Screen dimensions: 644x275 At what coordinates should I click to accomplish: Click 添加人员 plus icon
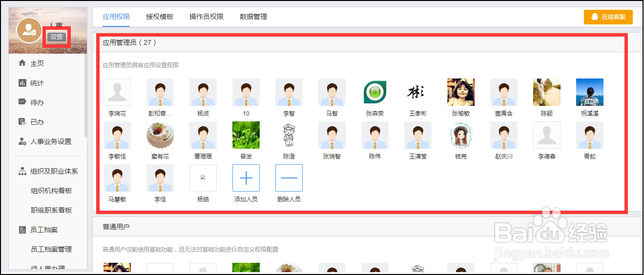[x=246, y=178]
